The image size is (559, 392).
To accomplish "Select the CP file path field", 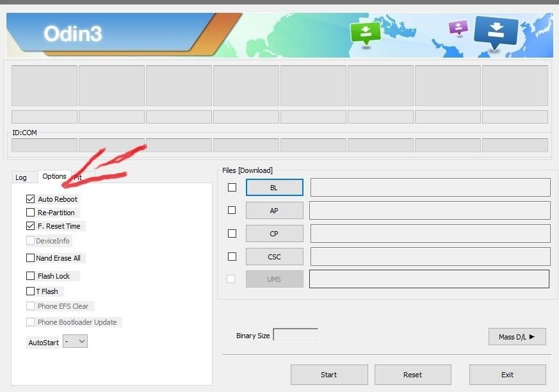I will (430, 233).
